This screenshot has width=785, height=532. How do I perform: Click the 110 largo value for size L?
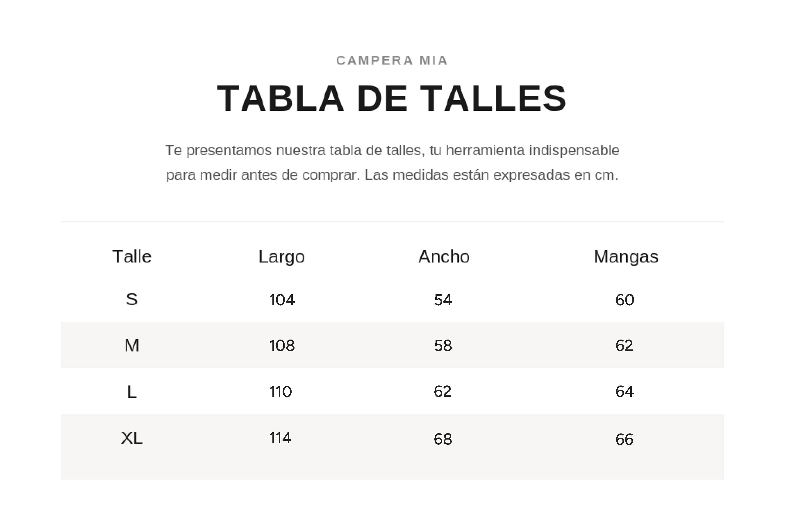tap(280, 392)
